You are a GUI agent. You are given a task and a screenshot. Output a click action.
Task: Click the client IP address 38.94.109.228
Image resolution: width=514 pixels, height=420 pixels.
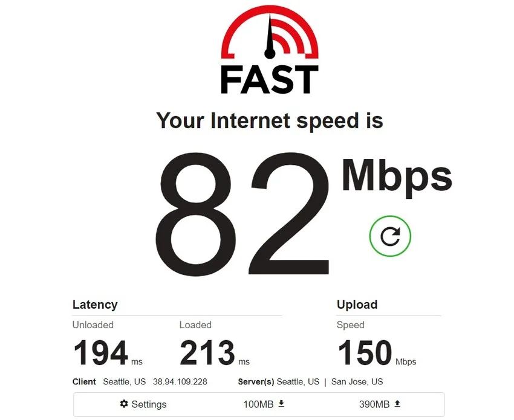point(180,382)
